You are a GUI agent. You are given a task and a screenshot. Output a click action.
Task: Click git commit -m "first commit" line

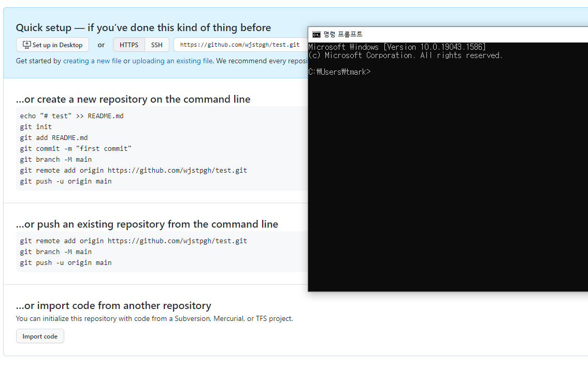[76, 149]
